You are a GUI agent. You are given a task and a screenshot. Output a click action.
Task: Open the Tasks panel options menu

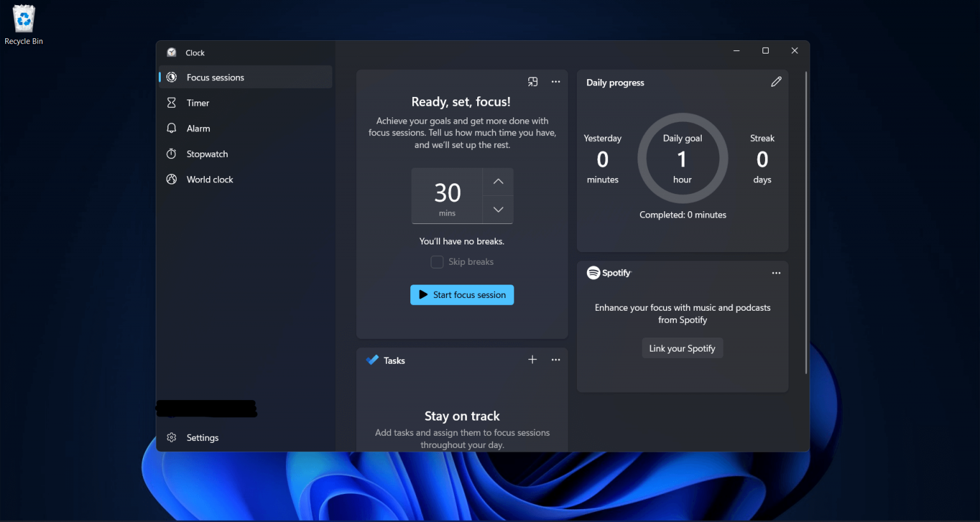(x=556, y=359)
